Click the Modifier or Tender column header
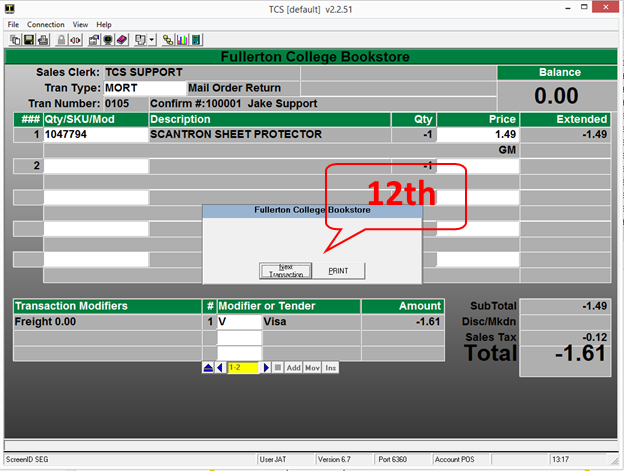 pos(289,306)
